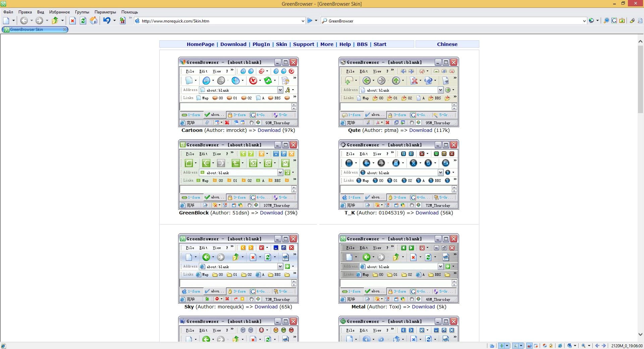644x349 pixels.
Task: Expand the address bar URL dropdown
Action: tap(303, 21)
